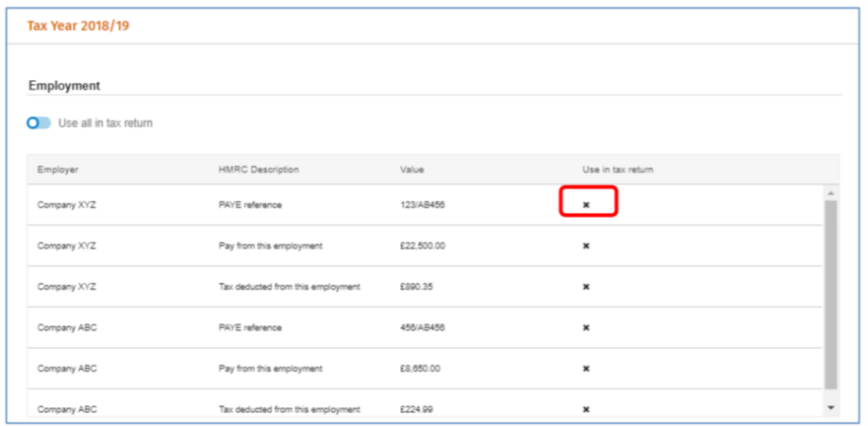Screen dimensions: 868x426
Task: Click 'Company ABC' in the £224.99 row
Action: [x=67, y=409]
